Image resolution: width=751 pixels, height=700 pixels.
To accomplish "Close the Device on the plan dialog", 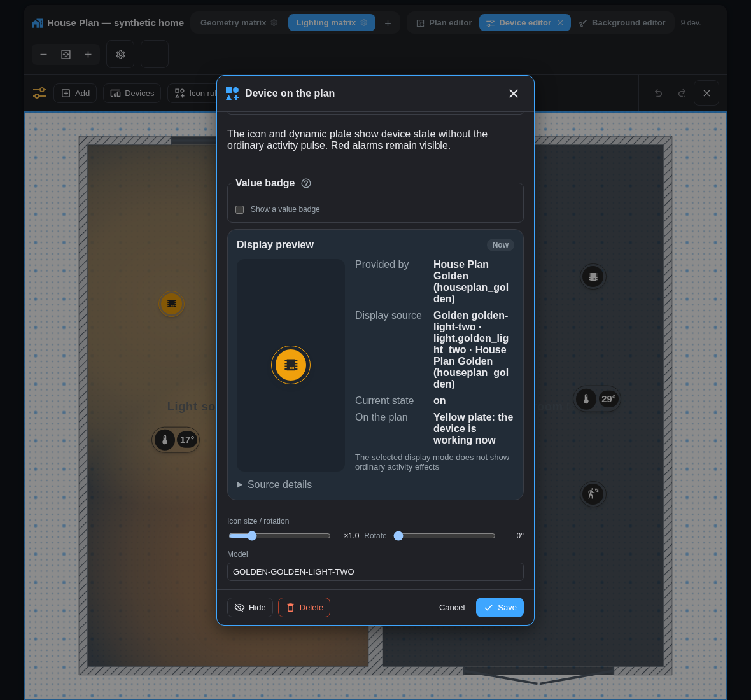I will tap(514, 94).
